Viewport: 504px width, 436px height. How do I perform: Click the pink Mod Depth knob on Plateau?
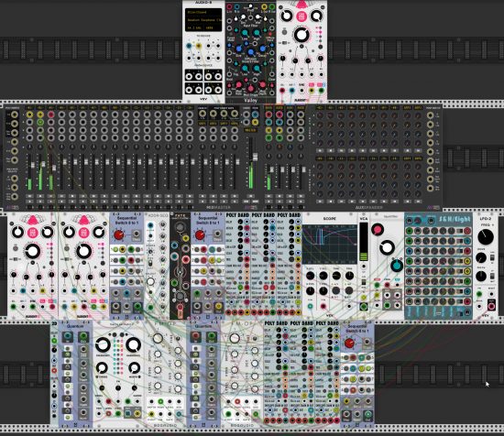[x=263, y=85]
